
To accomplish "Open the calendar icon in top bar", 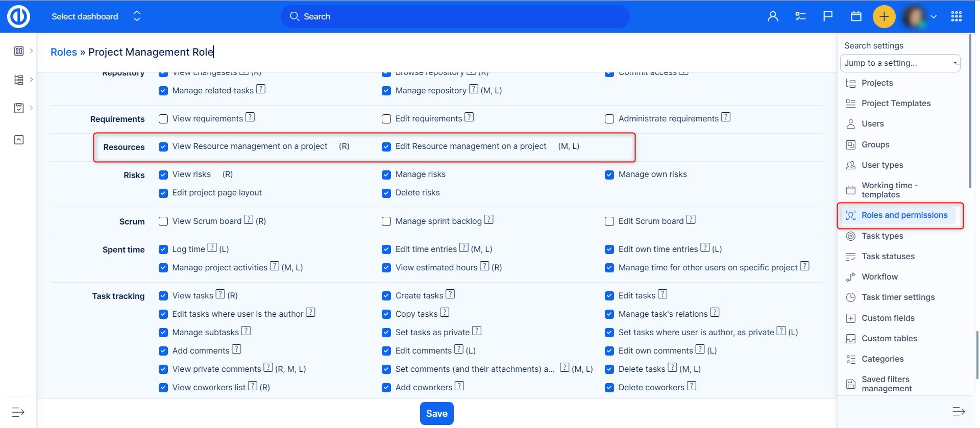I will tap(856, 16).
